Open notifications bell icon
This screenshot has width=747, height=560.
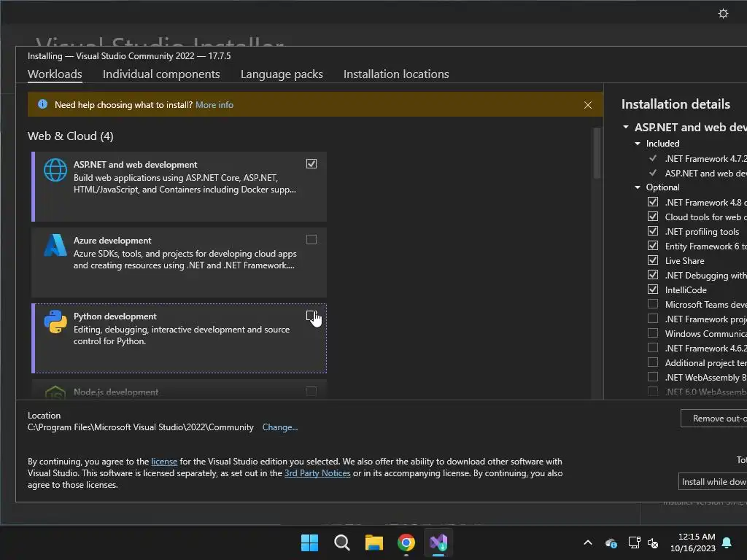tap(727, 542)
